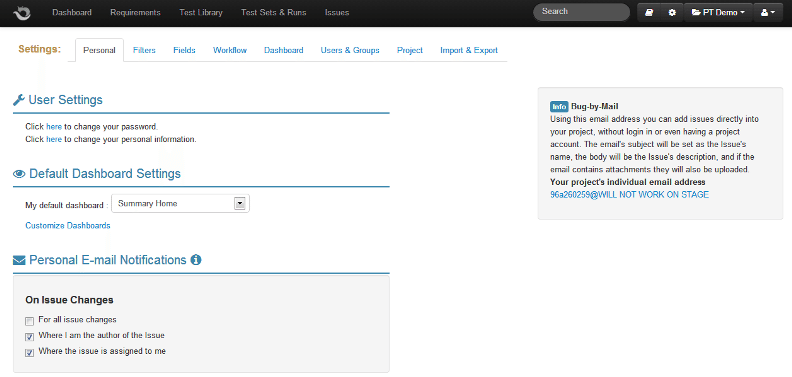Enable 'For all issue changes' checkbox
This screenshot has height=377, width=792.
[x=30, y=321]
